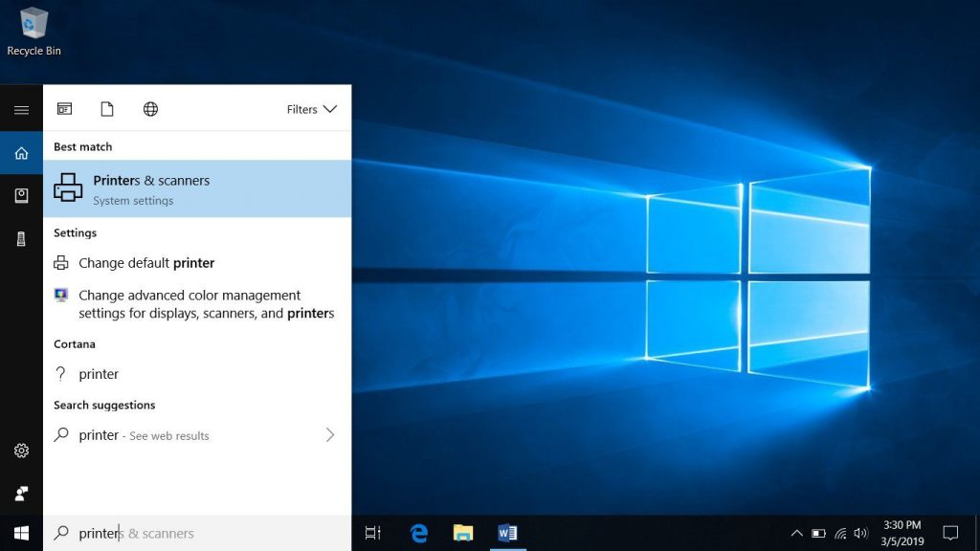Open the Feedback icon in search sidebar

click(21, 494)
